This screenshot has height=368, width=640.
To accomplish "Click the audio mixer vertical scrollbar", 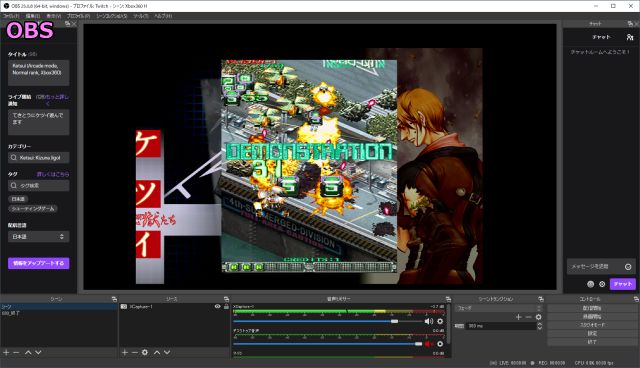I will [448, 324].
